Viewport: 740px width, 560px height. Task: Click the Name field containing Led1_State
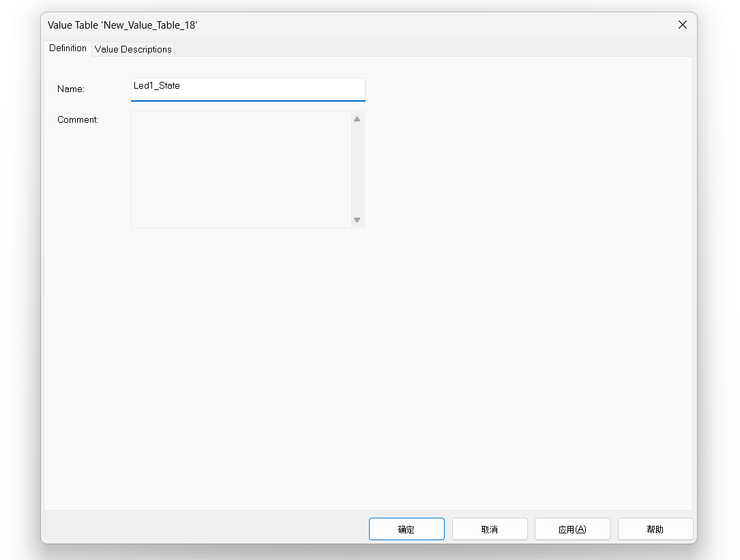tap(248, 89)
